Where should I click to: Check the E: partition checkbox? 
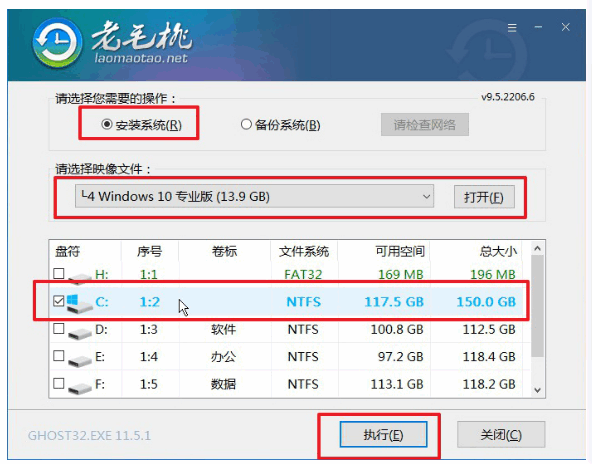click(59, 356)
